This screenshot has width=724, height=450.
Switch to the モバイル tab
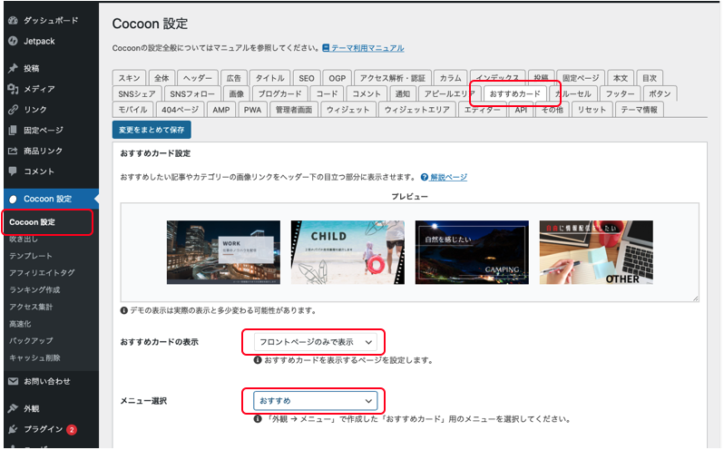[133, 109]
